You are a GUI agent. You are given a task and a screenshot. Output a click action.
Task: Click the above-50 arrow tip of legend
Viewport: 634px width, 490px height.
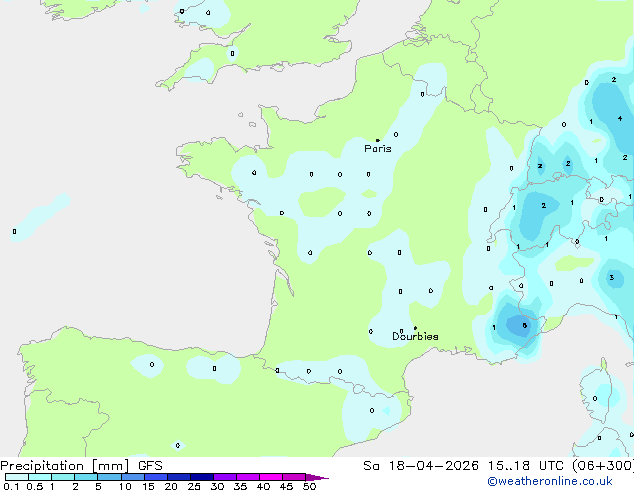tap(317, 477)
